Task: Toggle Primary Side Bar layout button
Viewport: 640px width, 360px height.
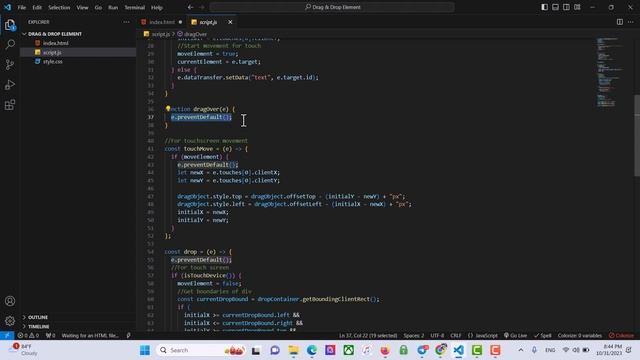Action: 544,7
